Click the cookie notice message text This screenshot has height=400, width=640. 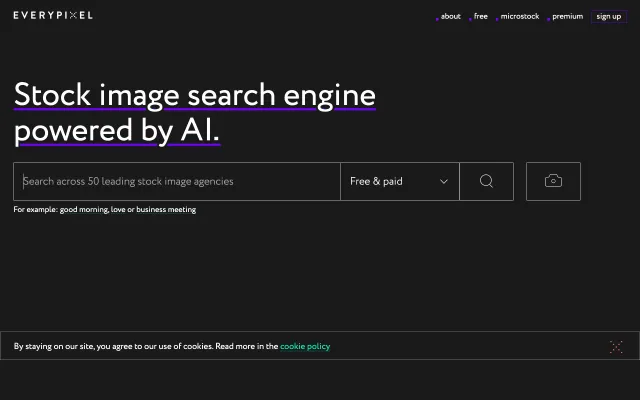[x=145, y=346]
